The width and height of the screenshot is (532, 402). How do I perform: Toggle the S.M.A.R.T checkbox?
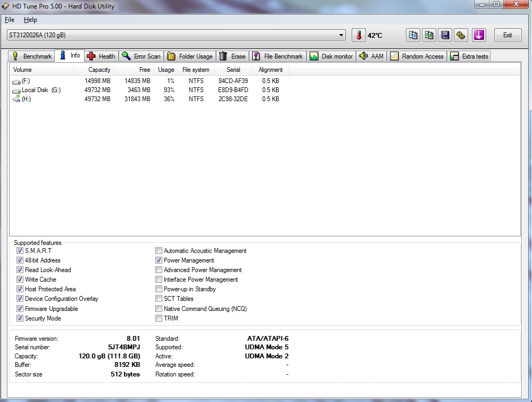click(20, 251)
